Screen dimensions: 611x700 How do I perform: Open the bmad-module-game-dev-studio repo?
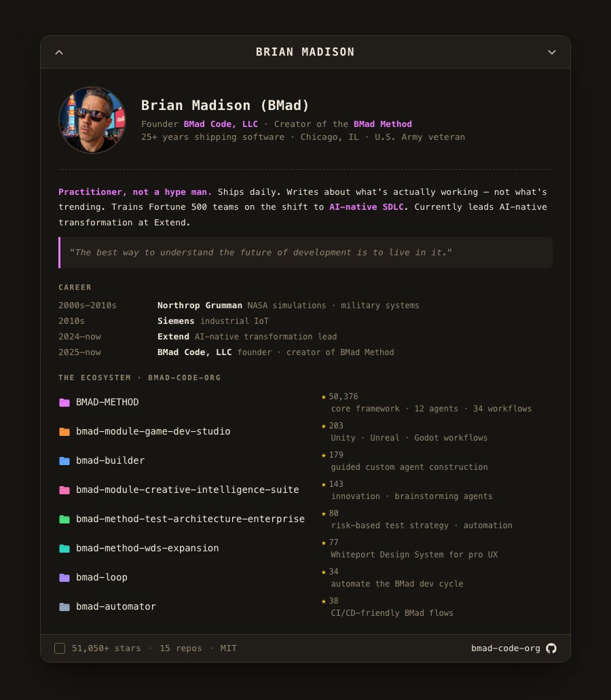pyautogui.click(x=153, y=431)
